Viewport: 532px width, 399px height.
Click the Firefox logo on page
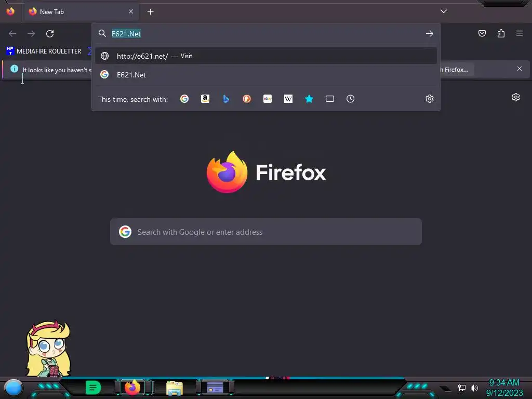[227, 172]
